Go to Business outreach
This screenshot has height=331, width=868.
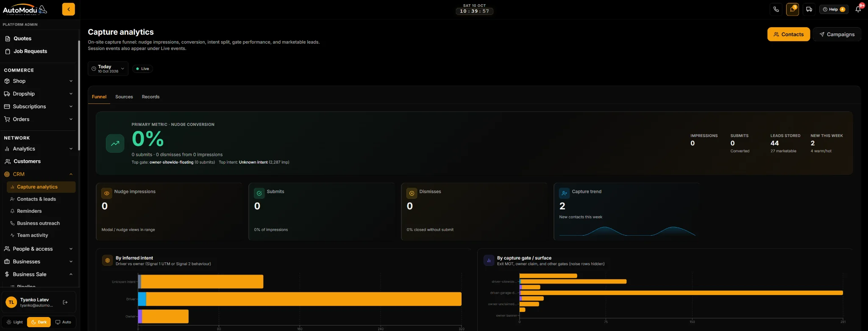click(42, 223)
